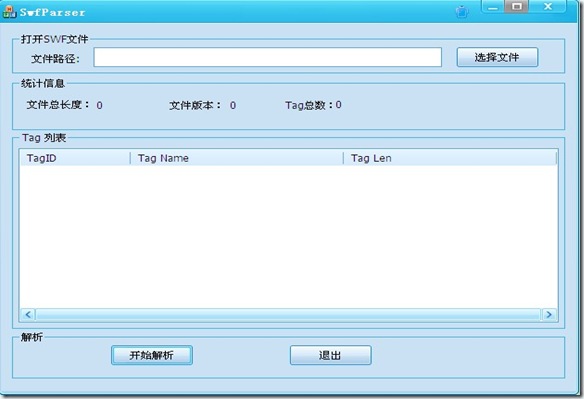Click the SwfParser app icon in title bar

[9, 12]
